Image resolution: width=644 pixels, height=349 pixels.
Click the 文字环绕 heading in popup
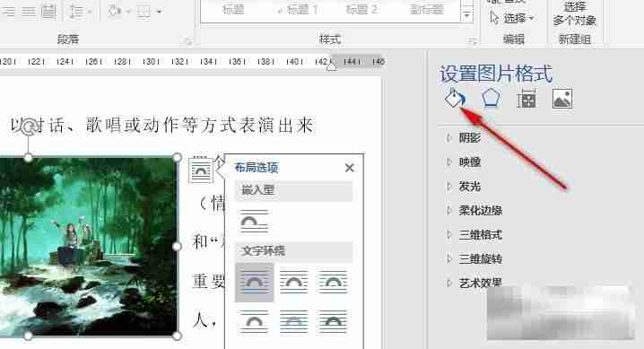264,250
